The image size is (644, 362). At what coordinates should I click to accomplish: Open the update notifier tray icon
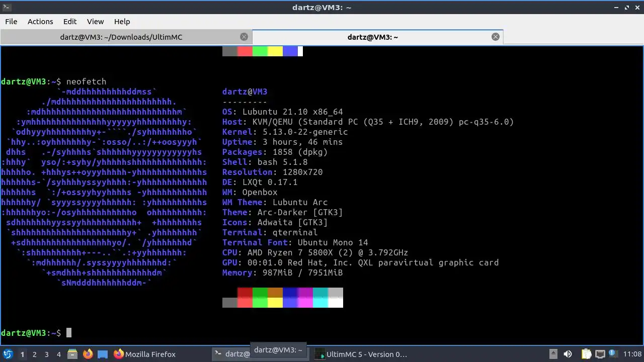coord(613,354)
